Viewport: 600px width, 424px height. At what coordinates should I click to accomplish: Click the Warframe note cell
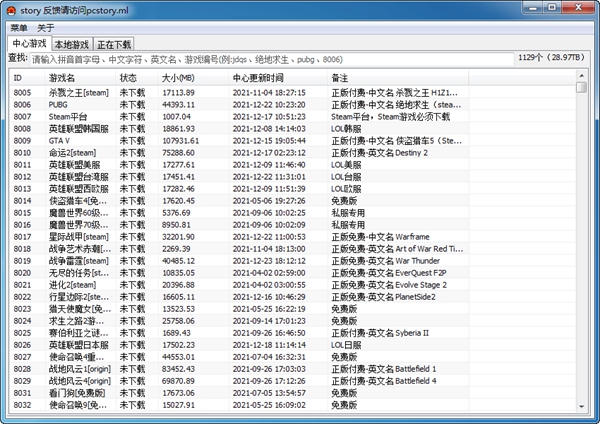(x=380, y=236)
